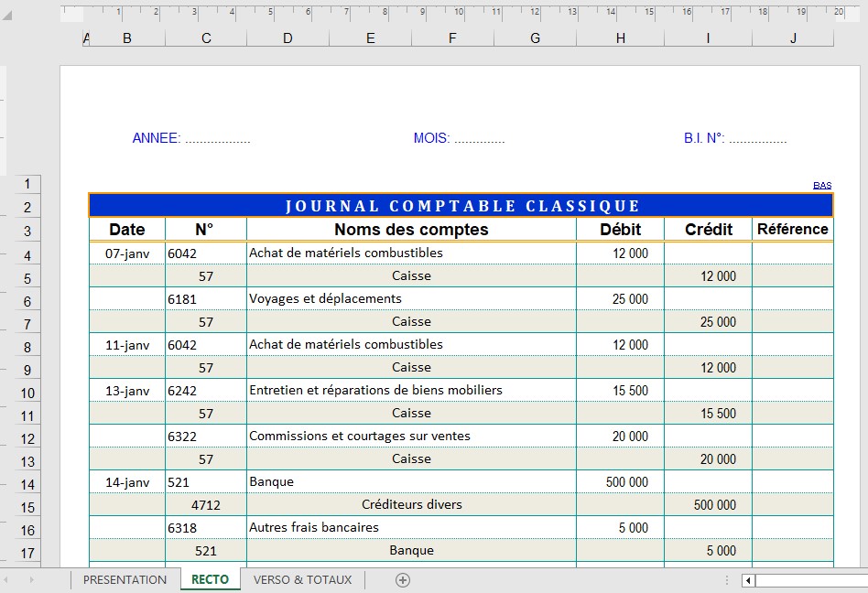
Task: Select row 4 header
Action: [x=27, y=255]
